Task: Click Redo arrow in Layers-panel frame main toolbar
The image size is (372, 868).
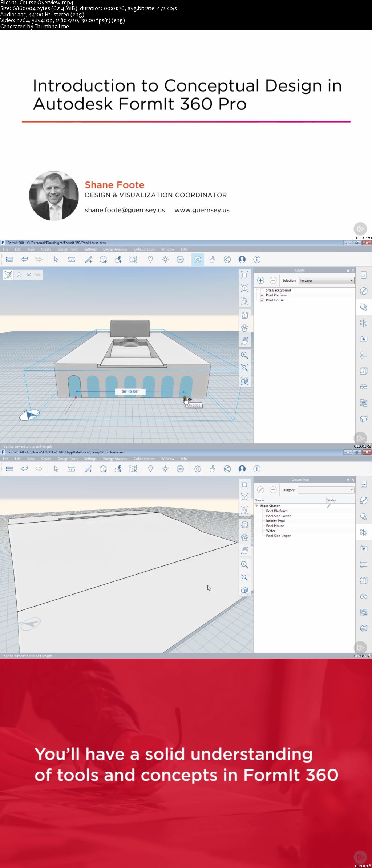Action: pyautogui.click(x=39, y=259)
